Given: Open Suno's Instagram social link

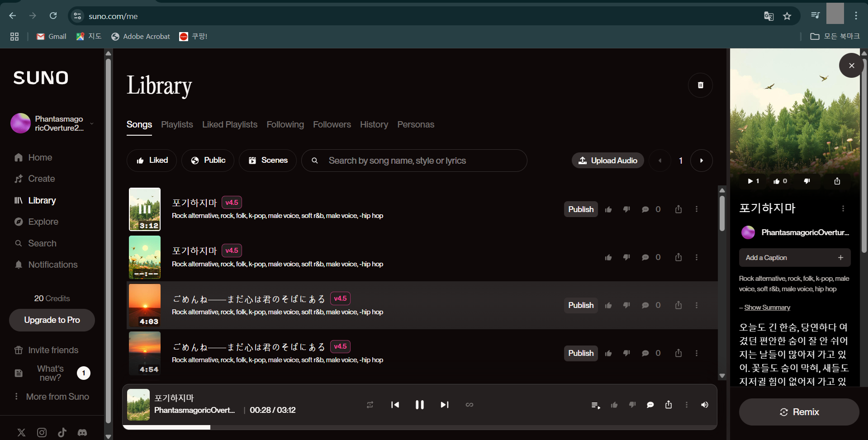Looking at the screenshot, I should click(x=42, y=432).
